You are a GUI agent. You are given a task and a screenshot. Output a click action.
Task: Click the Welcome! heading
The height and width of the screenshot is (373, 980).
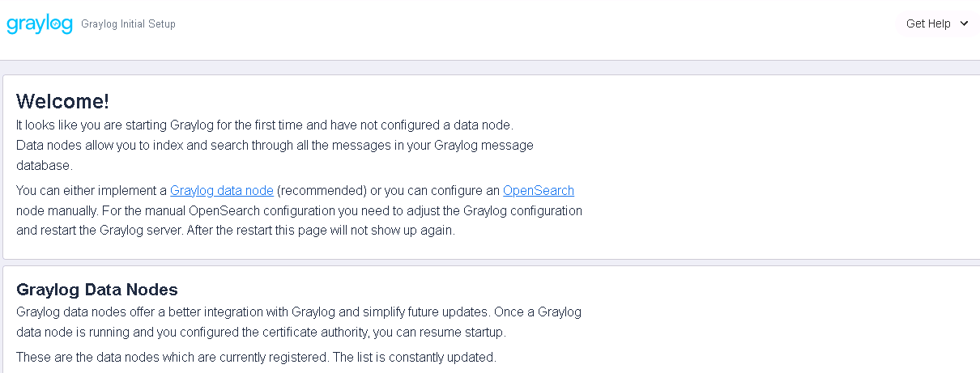(62, 101)
